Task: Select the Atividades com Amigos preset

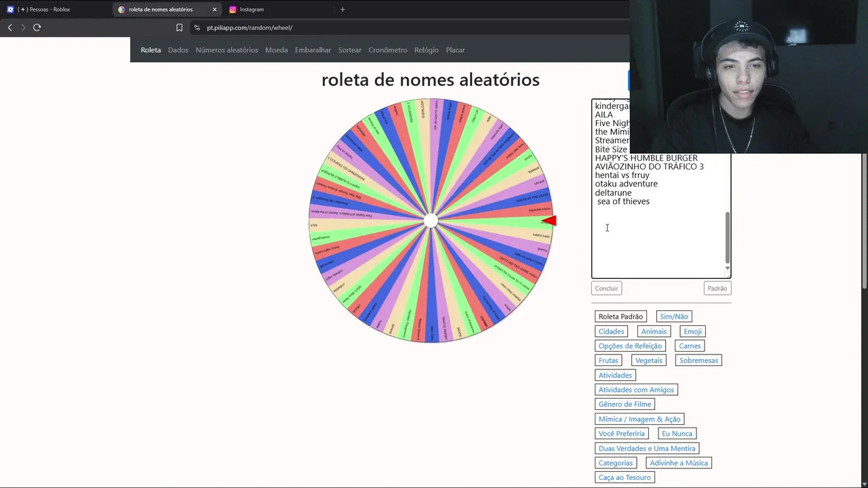Action: click(x=636, y=390)
